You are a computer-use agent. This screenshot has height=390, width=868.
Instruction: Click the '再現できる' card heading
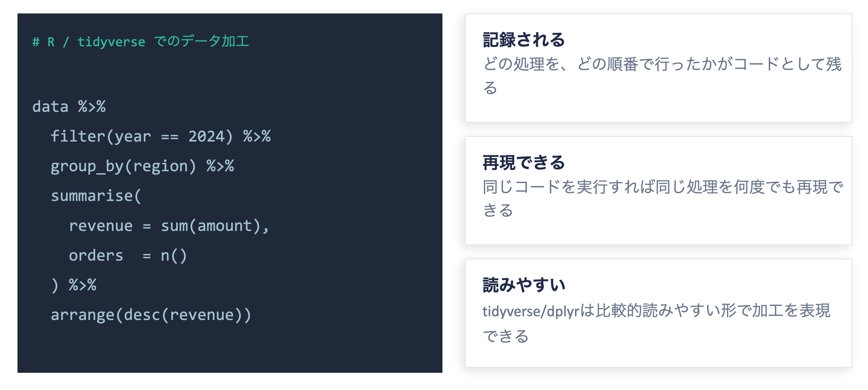click(x=524, y=162)
